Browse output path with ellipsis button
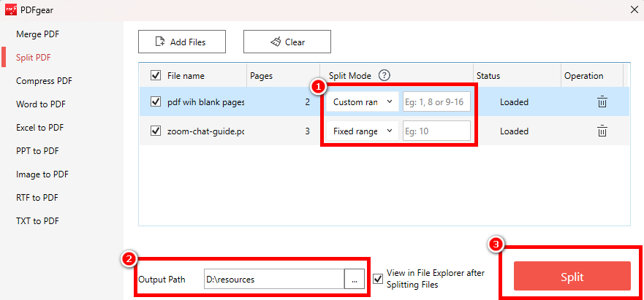The image size is (644, 300). [x=355, y=280]
